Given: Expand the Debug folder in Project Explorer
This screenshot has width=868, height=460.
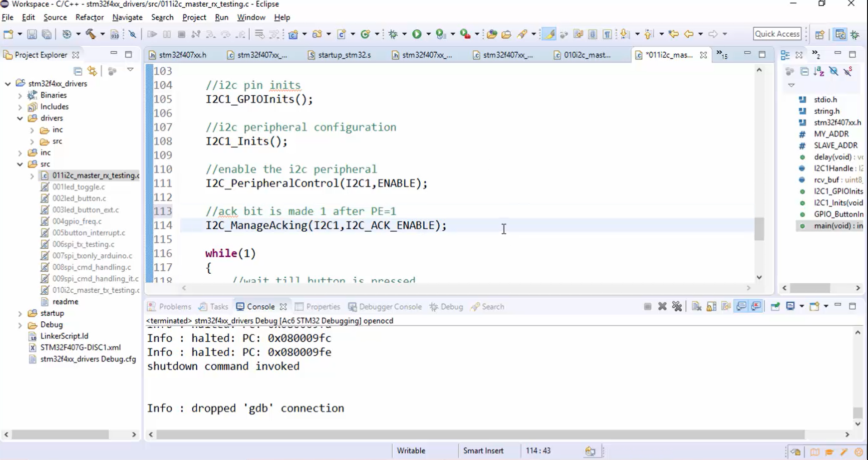Looking at the screenshot, I should click(x=20, y=325).
